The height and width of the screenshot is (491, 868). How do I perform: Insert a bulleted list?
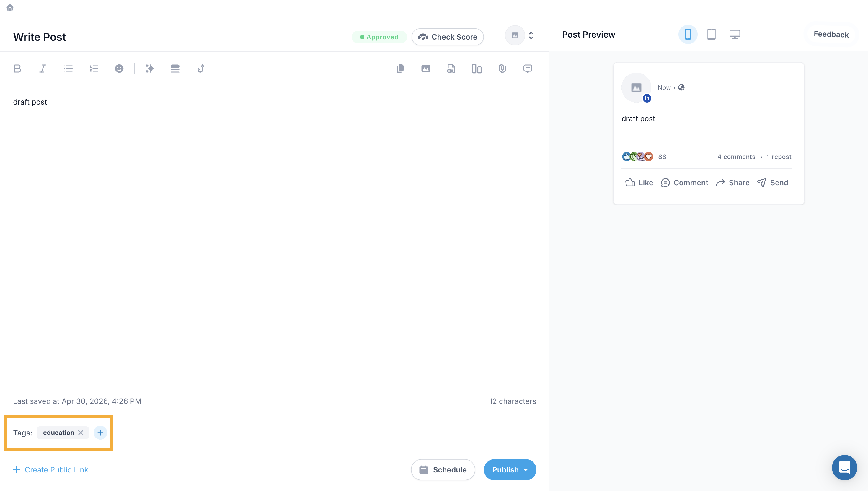pyautogui.click(x=68, y=69)
